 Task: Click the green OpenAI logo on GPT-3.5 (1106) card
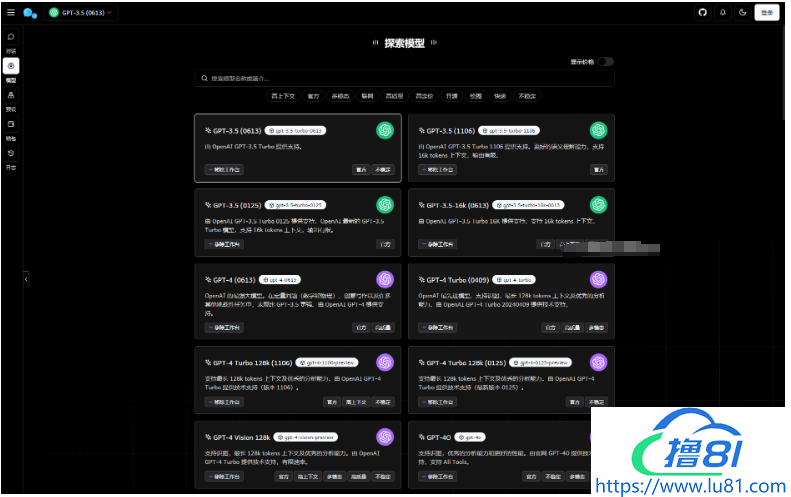(x=598, y=130)
